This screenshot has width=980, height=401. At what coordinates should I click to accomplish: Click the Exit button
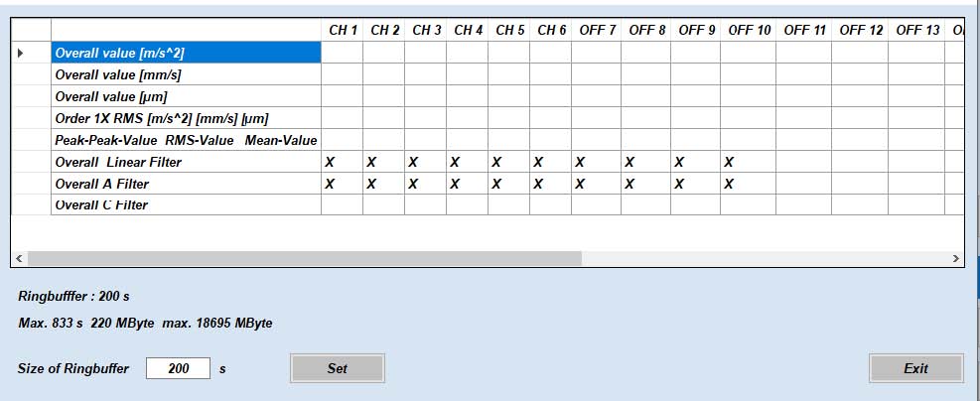point(916,368)
